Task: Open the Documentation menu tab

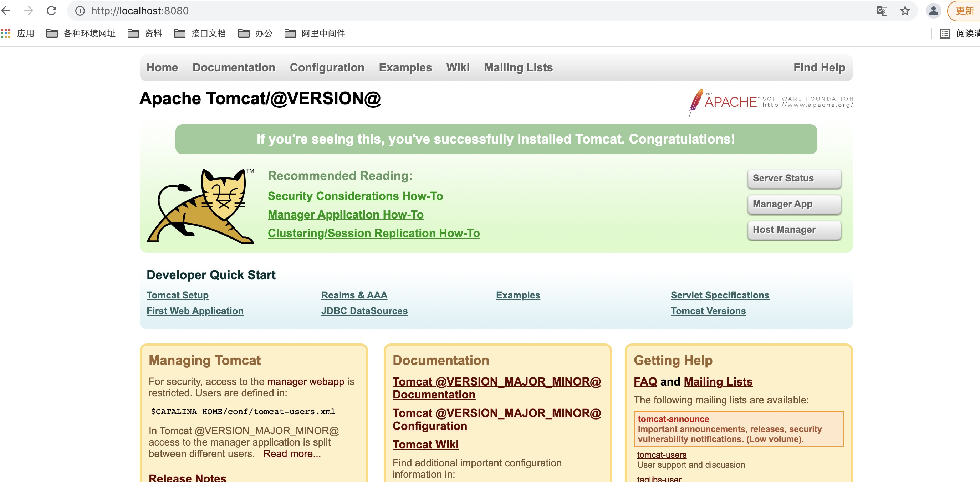Action: click(x=234, y=67)
